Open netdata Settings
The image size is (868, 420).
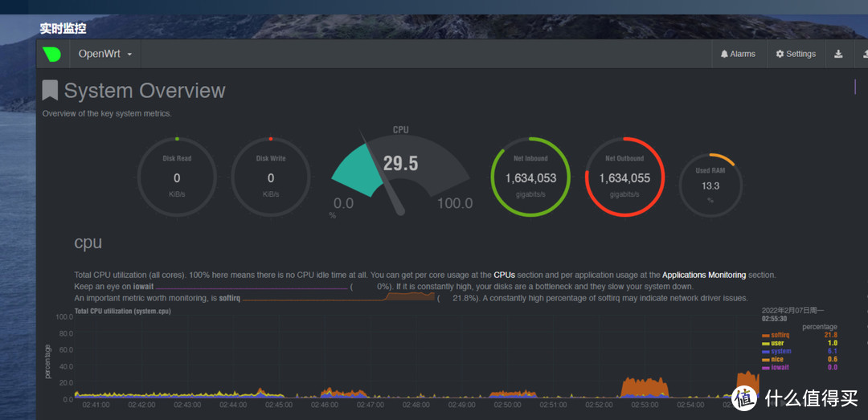[796, 54]
